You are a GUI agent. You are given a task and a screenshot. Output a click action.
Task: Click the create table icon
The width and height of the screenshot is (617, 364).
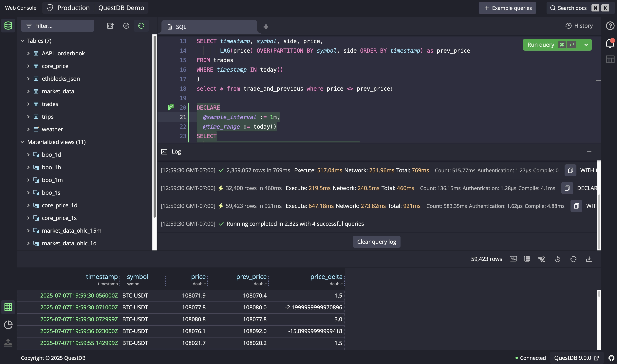[x=110, y=26]
